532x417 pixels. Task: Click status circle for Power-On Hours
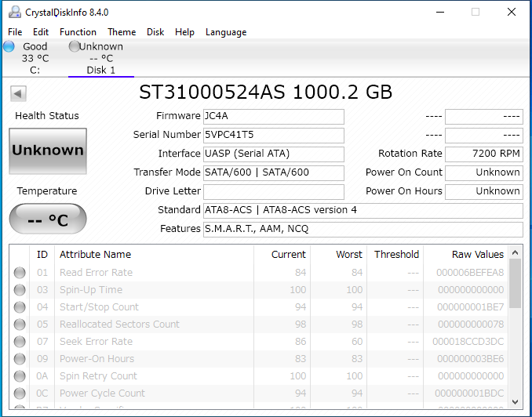[x=20, y=359]
